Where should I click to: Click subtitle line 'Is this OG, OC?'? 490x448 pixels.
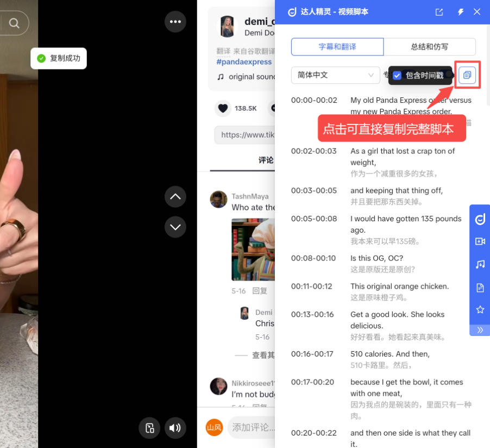coord(376,258)
